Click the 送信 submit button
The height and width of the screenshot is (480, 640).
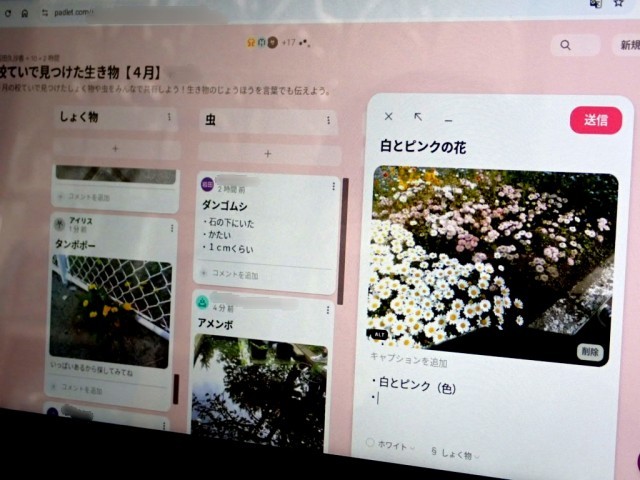(x=595, y=120)
